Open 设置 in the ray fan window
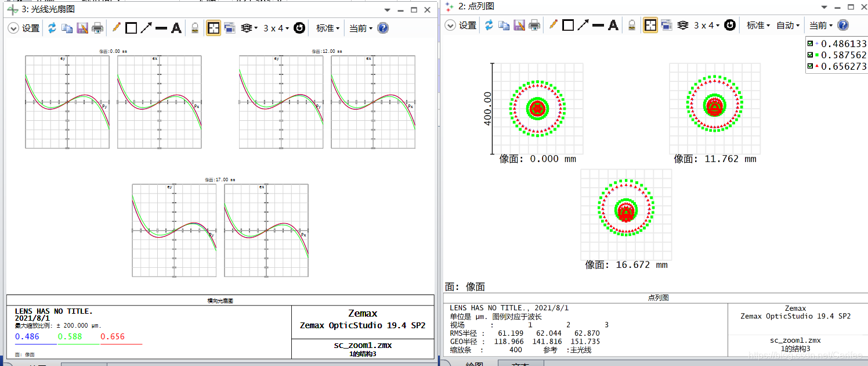Screen dimensions: 868x366 (x=31, y=28)
